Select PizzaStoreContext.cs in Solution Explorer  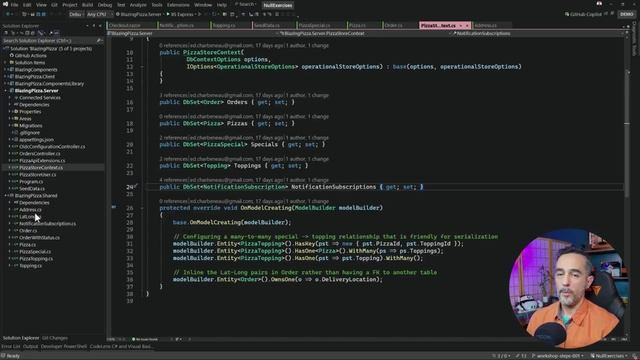(x=41, y=167)
